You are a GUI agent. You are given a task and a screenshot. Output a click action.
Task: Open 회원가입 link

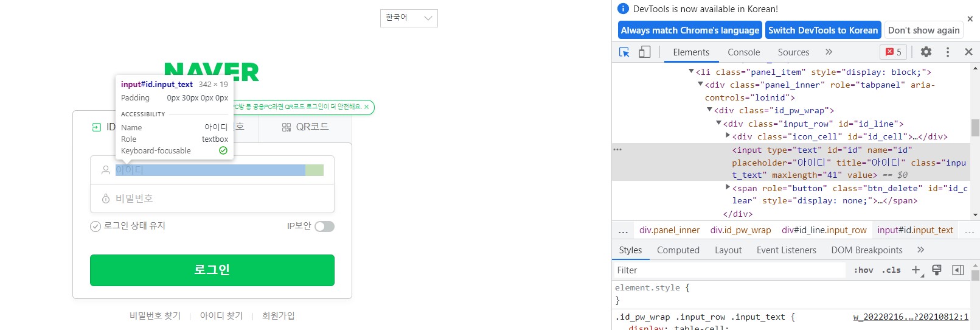278,315
